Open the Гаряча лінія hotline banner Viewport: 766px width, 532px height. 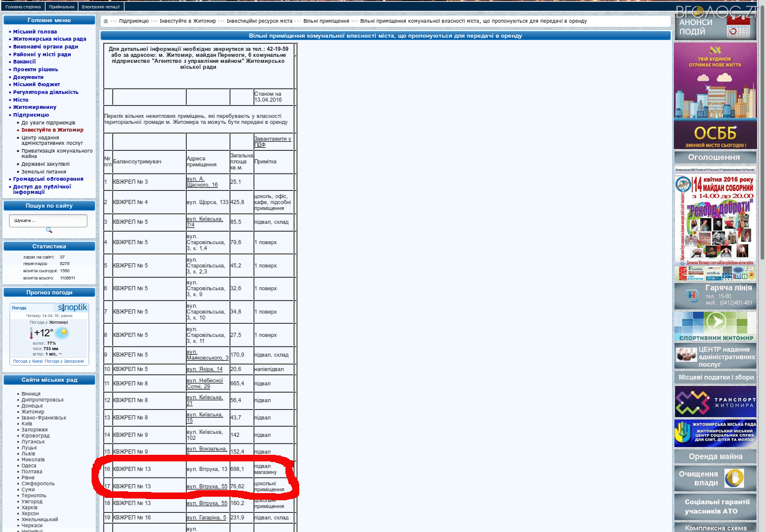point(715,296)
